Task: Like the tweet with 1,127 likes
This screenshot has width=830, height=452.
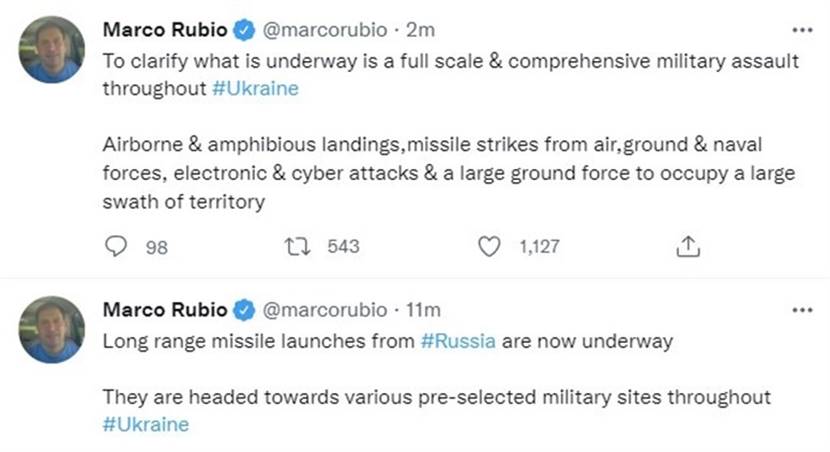Action: click(x=489, y=246)
